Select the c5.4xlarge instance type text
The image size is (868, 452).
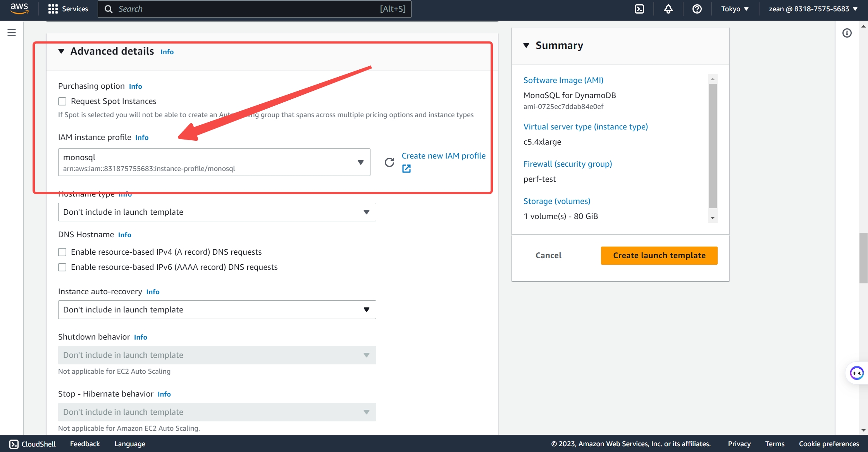tap(542, 142)
